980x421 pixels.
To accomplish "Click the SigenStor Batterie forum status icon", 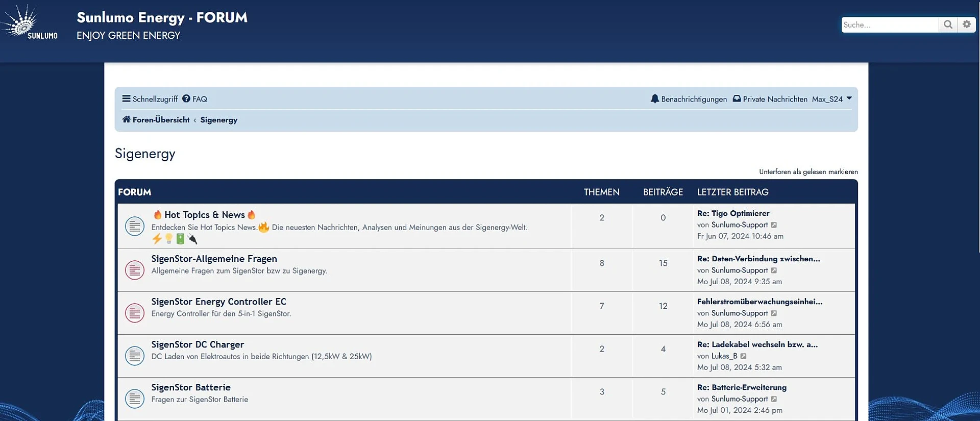I will point(135,399).
